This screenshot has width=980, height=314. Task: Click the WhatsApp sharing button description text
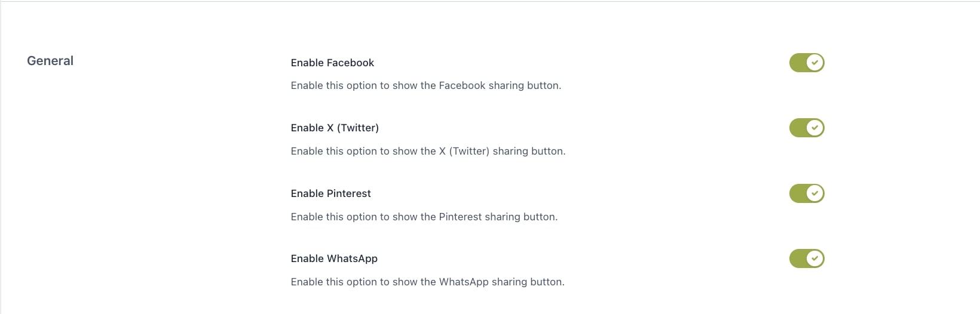[x=427, y=282]
